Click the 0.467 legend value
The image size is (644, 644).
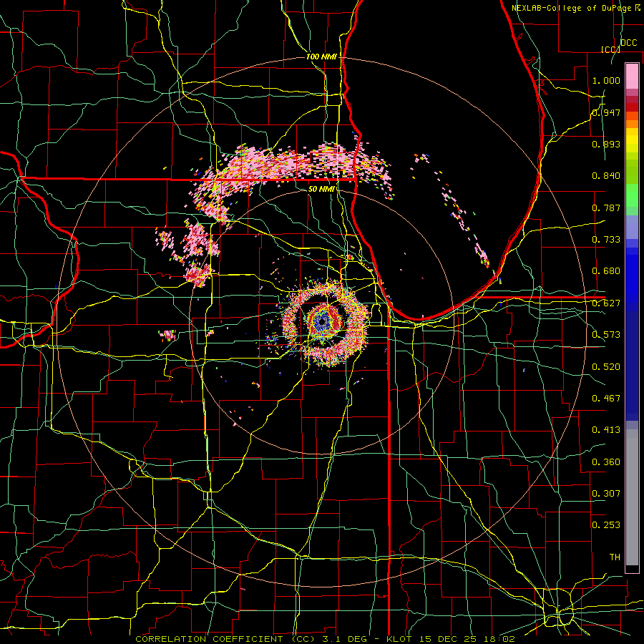pyautogui.click(x=606, y=399)
